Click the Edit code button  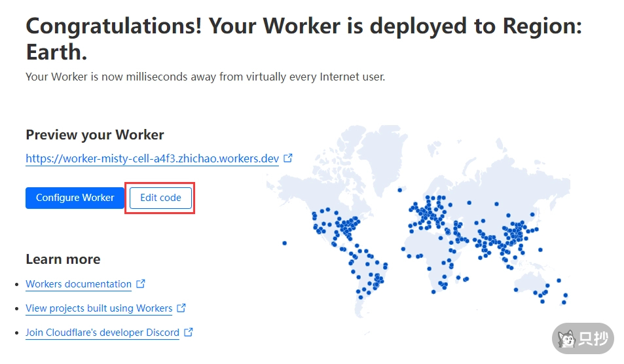[160, 198]
